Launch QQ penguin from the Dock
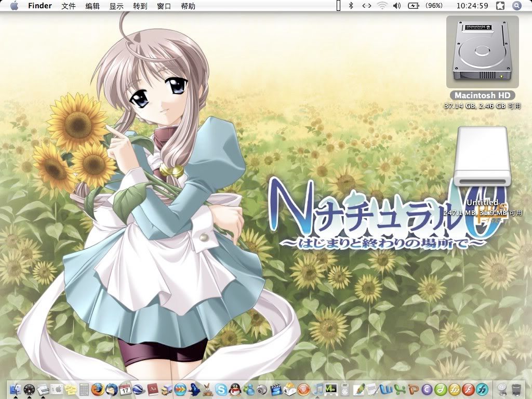This screenshot has height=399, width=532. (235, 390)
